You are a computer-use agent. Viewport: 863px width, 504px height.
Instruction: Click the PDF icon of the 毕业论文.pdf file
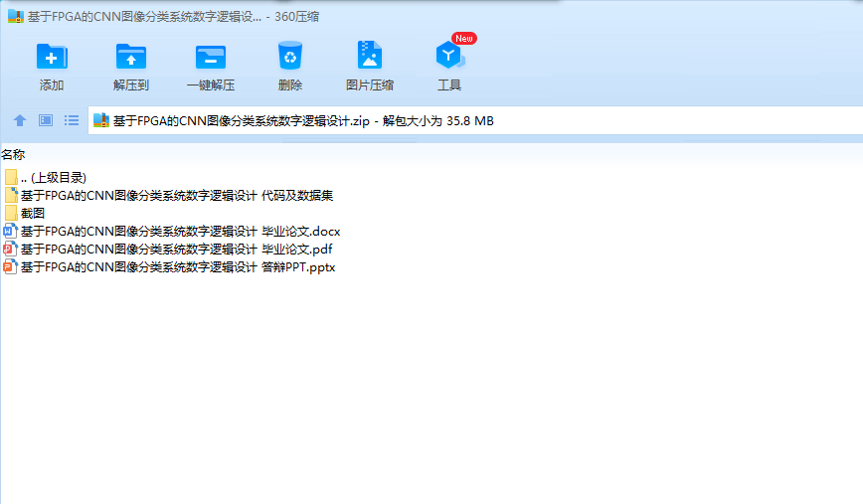pos(11,250)
